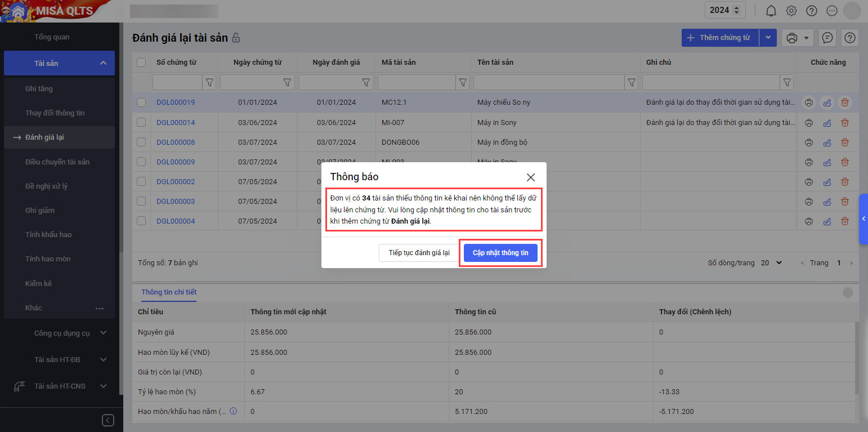Print voucher DGL000008 using row printer icon

coord(808,142)
